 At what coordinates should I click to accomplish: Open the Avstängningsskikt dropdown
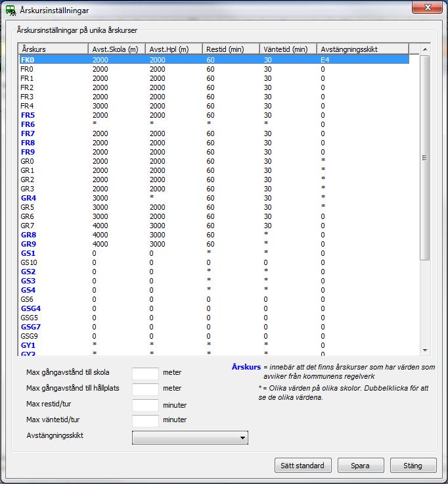click(190, 438)
